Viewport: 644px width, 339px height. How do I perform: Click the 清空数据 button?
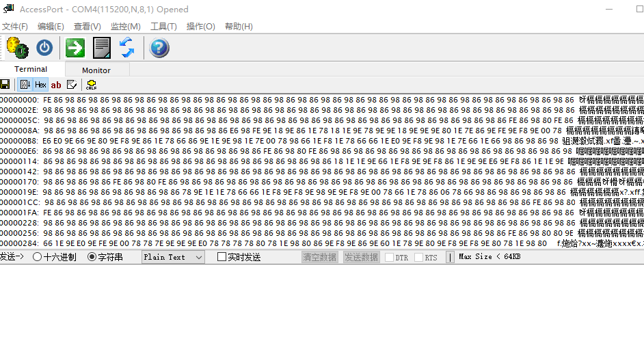[x=319, y=258]
